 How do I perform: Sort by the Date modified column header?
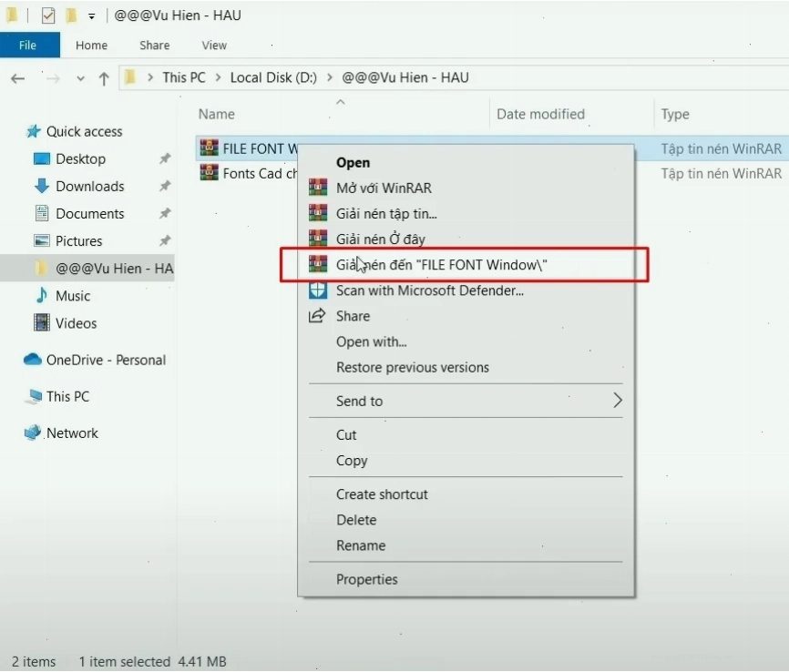[x=540, y=114]
